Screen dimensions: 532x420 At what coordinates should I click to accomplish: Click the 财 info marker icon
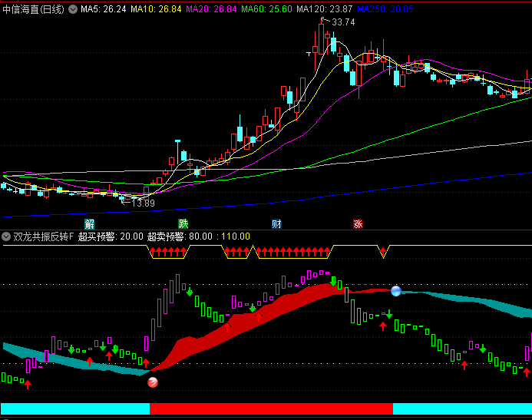(x=276, y=224)
